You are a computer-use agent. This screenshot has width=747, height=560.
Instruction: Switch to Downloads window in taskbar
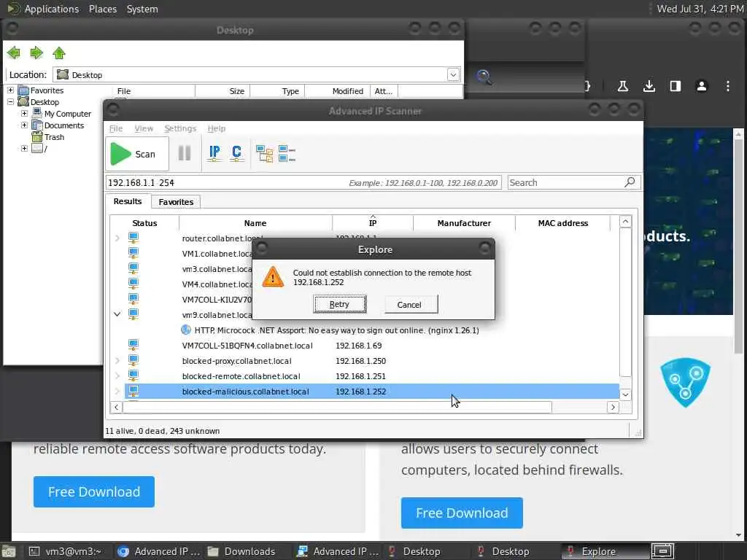pyautogui.click(x=242, y=551)
